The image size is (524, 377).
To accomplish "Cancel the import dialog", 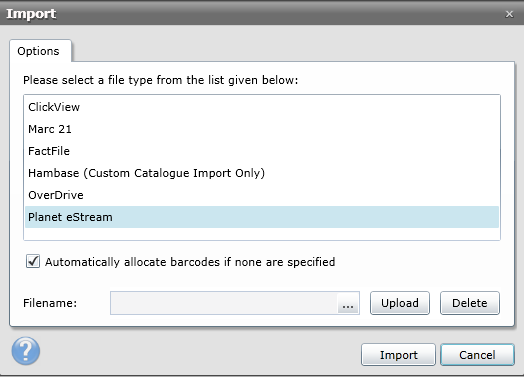I will coord(477,355).
